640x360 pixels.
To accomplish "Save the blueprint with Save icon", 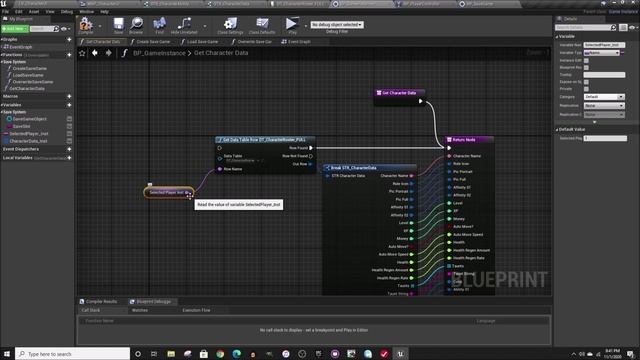I will point(118,26).
